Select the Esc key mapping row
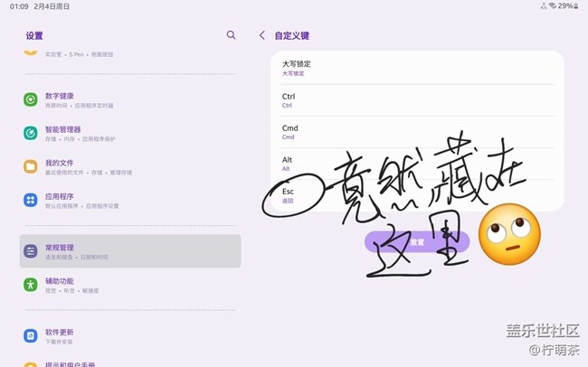 417,195
